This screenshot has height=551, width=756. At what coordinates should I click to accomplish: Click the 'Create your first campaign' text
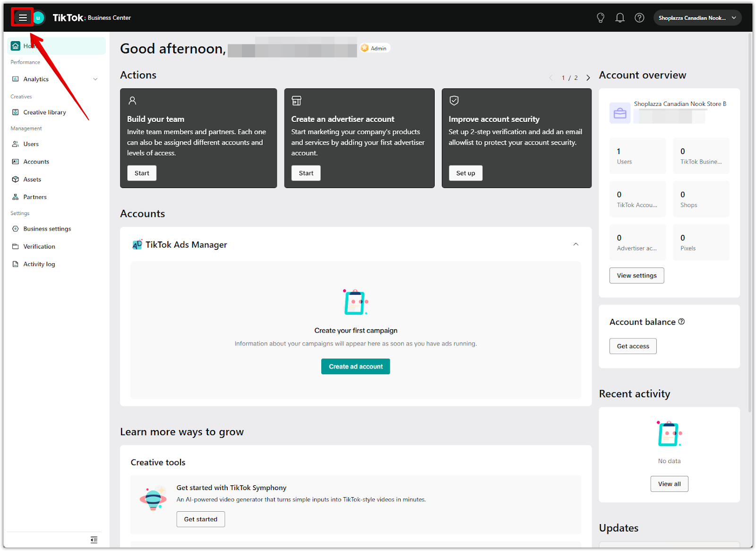356,331
